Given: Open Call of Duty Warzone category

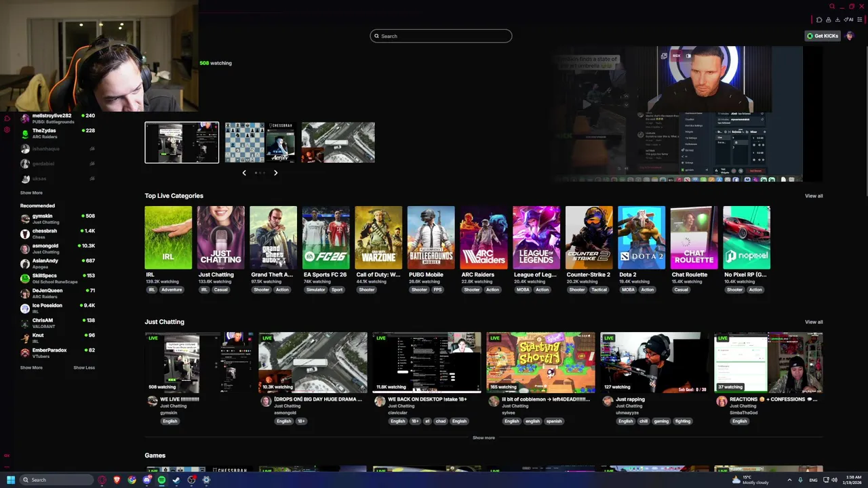Looking at the screenshot, I should click(x=378, y=238).
